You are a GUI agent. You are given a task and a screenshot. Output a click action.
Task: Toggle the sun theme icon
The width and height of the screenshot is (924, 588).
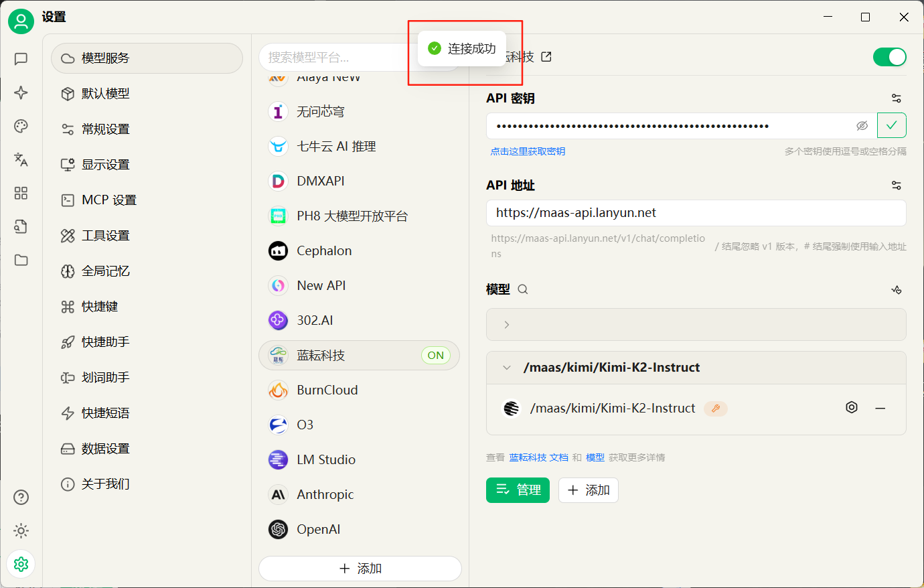(21, 531)
